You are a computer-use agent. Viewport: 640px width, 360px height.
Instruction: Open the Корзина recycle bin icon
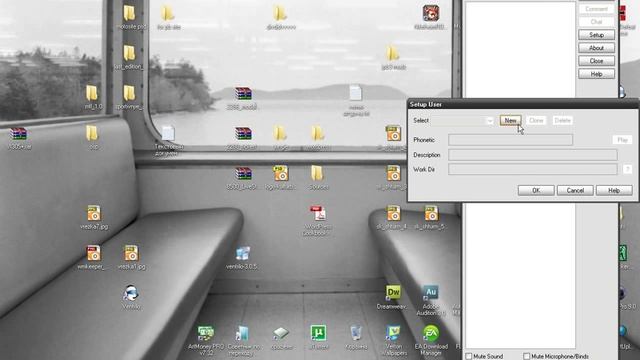click(356, 333)
